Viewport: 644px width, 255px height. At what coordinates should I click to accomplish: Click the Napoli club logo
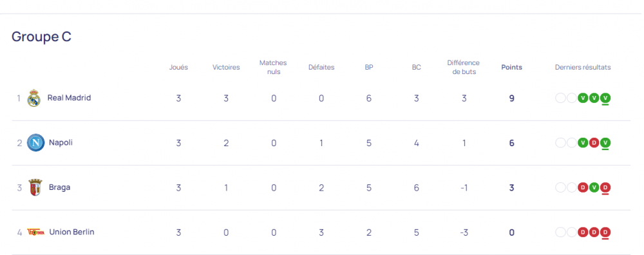(35, 143)
